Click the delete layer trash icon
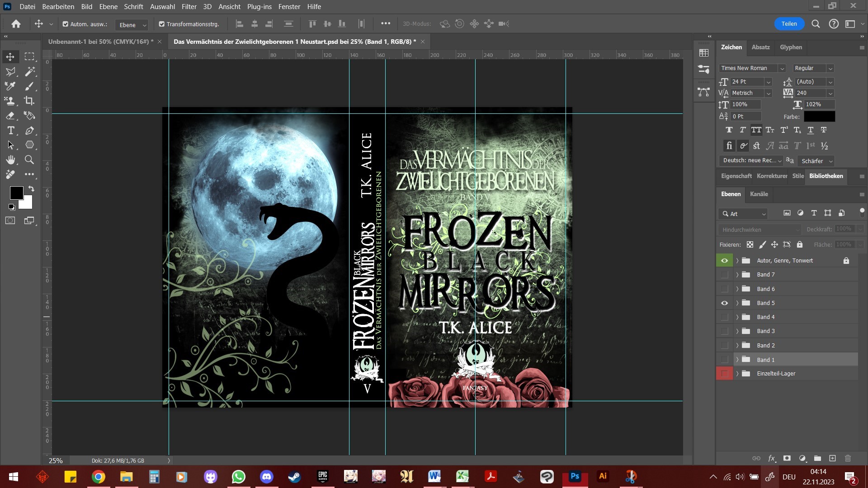Image resolution: width=868 pixels, height=488 pixels. click(x=848, y=458)
